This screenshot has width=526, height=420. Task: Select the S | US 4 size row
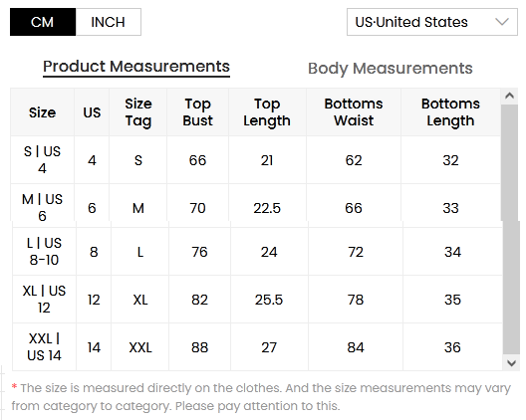tap(256, 160)
